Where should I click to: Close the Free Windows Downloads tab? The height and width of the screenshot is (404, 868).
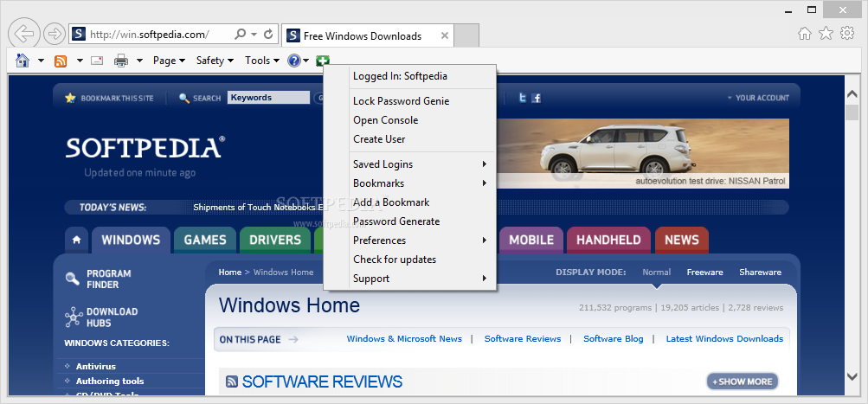pos(445,36)
